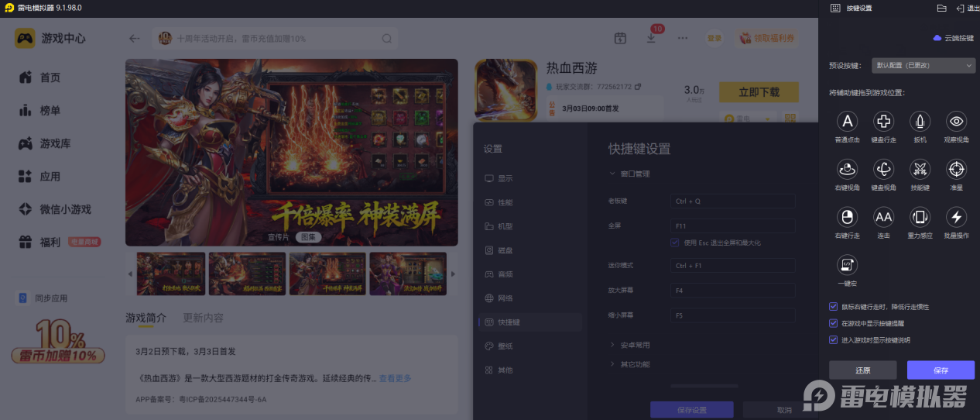
Task: Click the 迷你模式 shortcut field
Action: (733, 265)
